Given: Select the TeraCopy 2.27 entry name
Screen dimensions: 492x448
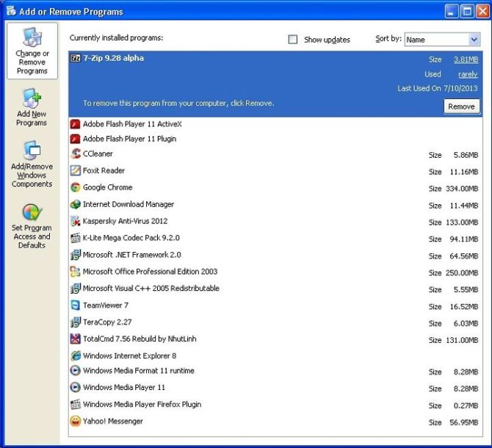Looking at the screenshot, I should [x=107, y=322].
